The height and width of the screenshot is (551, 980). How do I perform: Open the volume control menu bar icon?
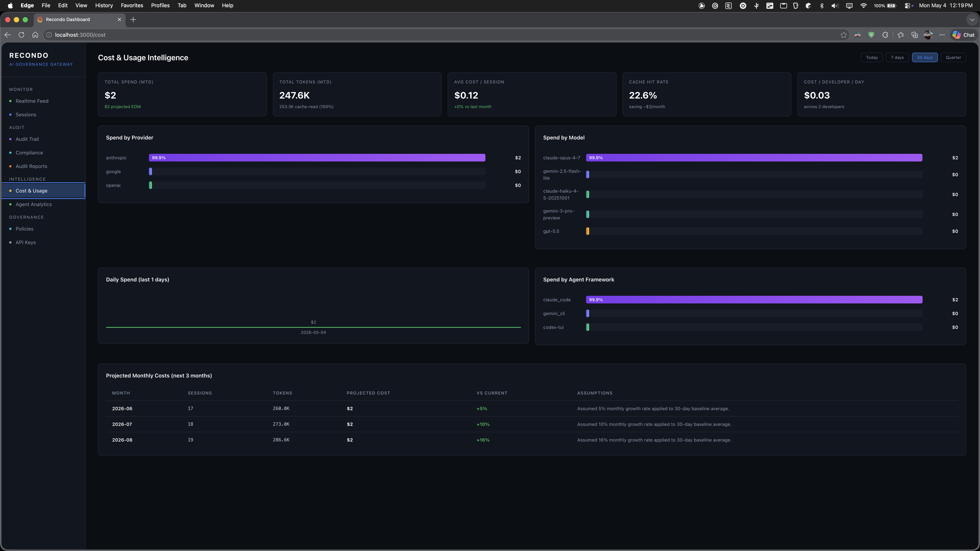point(835,5)
